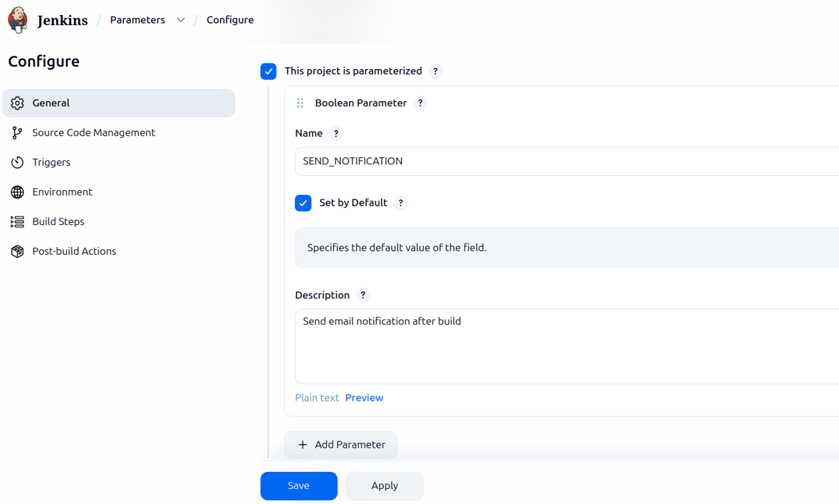Click the Jenkins mascot logo icon
This screenshot has width=839, height=504.
tap(18, 20)
